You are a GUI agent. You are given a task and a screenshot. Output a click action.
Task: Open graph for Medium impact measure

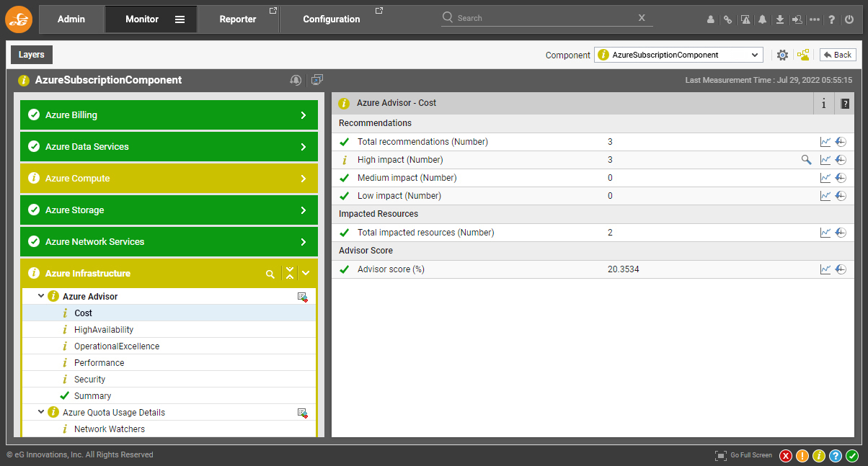[x=825, y=178]
